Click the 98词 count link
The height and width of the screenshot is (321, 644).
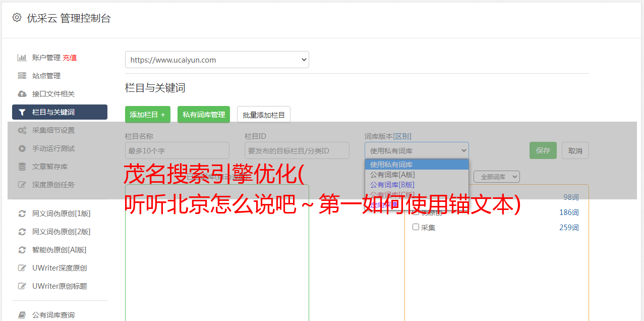571,197
